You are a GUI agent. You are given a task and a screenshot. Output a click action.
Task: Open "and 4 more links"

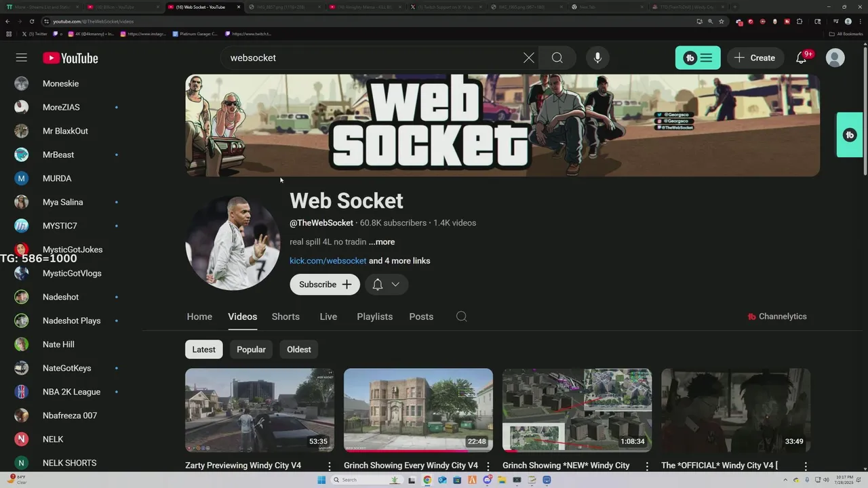click(399, 261)
